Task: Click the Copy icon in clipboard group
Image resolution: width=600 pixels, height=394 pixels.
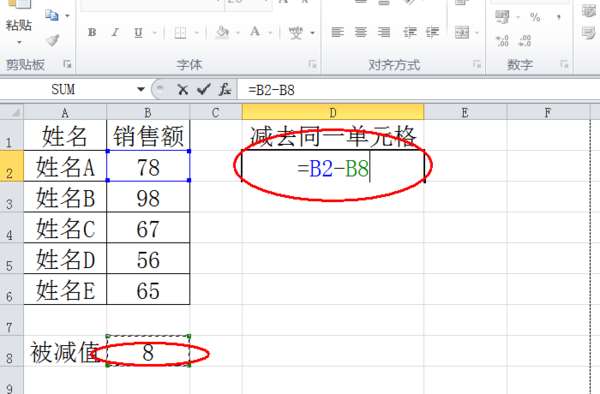Action: coord(52,16)
